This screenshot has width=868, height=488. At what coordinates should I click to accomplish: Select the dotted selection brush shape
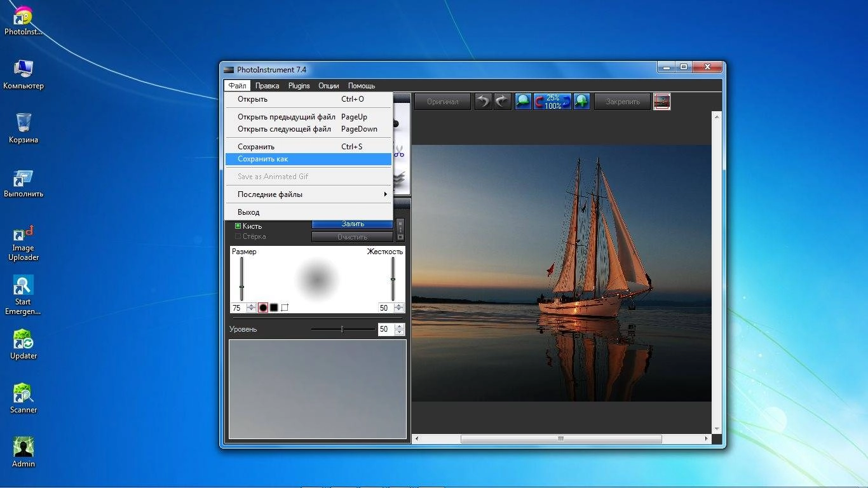tap(285, 308)
